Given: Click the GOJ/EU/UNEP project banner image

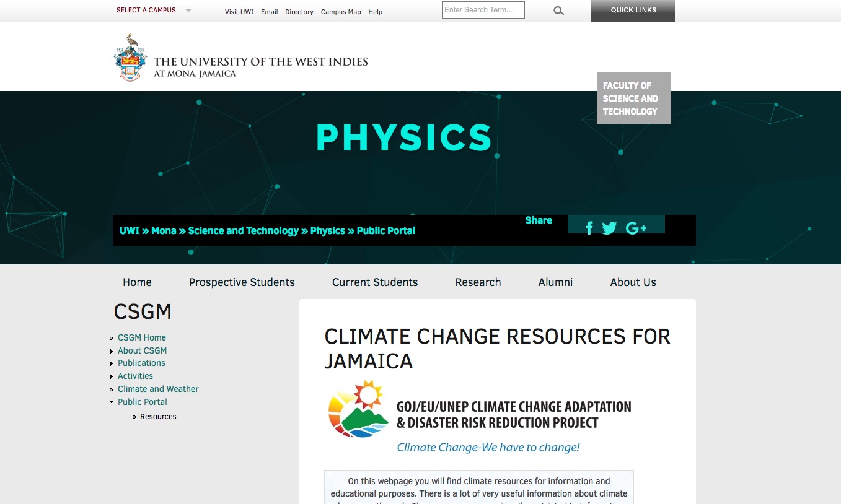Looking at the screenshot, I should [x=479, y=418].
